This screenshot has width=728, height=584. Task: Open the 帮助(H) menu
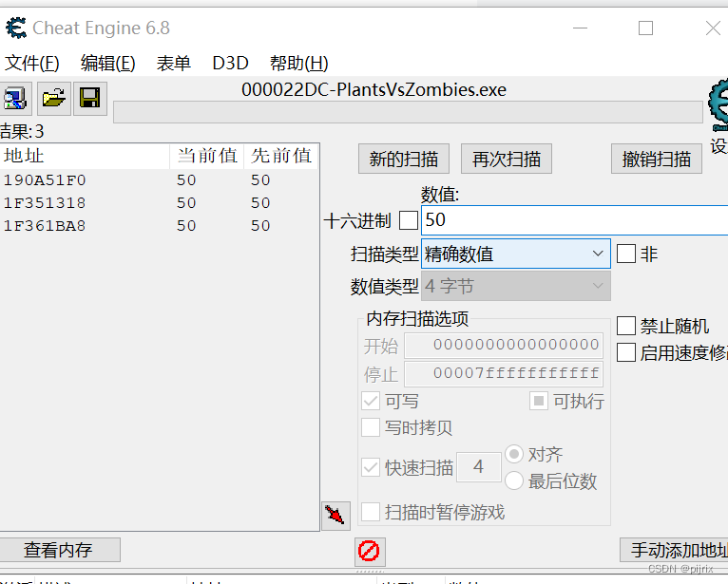[299, 63]
